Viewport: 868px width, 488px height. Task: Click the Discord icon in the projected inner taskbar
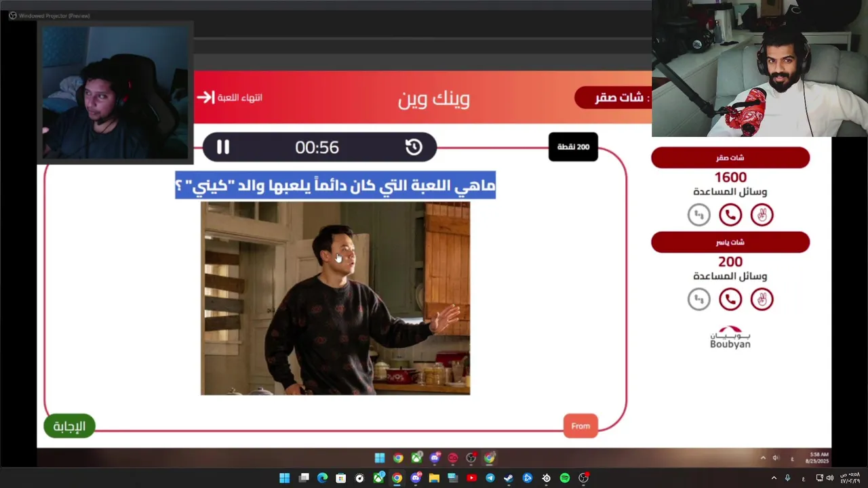(x=435, y=458)
